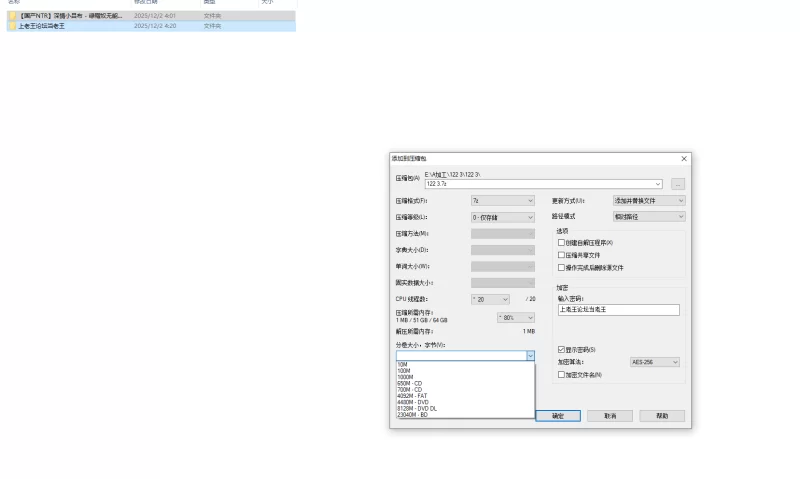Open the 路径模式 '相对路径' dropdown

[x=649, y=217]
